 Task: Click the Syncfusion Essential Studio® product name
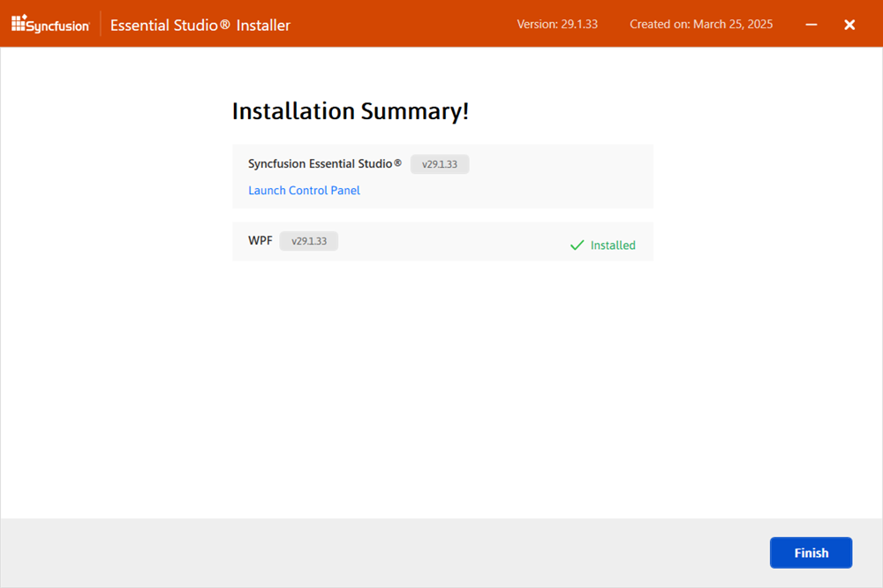pyautogui.click(x=325, y=164)
